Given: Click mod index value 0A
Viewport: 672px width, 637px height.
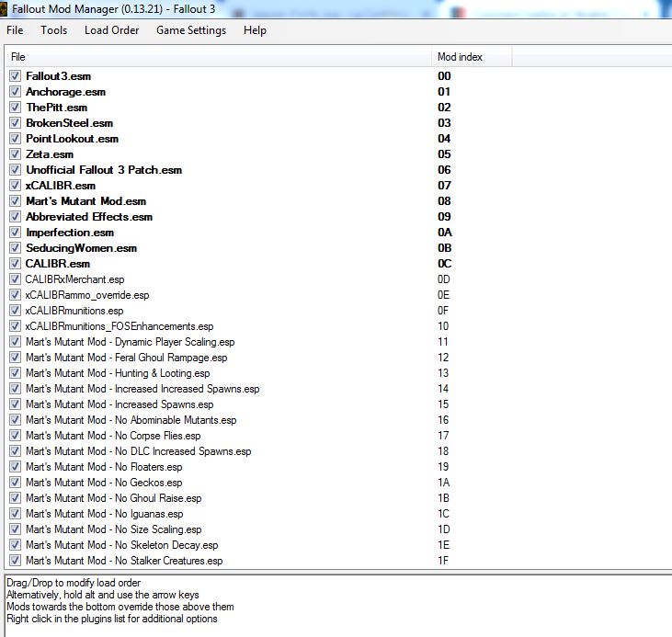Looking at the screenshot, I should (x=444, y=233).
